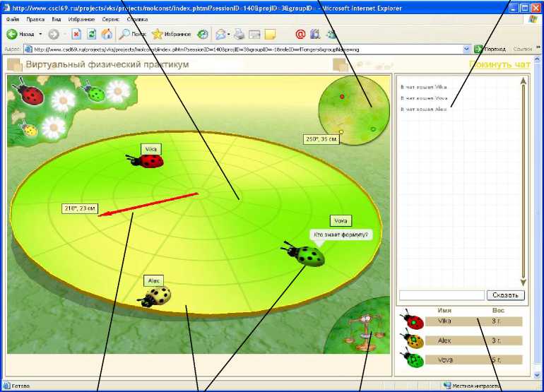This screenshot has height=392, width=544.
Task: Click the Имя column header
Action: (x=444, y=311)
